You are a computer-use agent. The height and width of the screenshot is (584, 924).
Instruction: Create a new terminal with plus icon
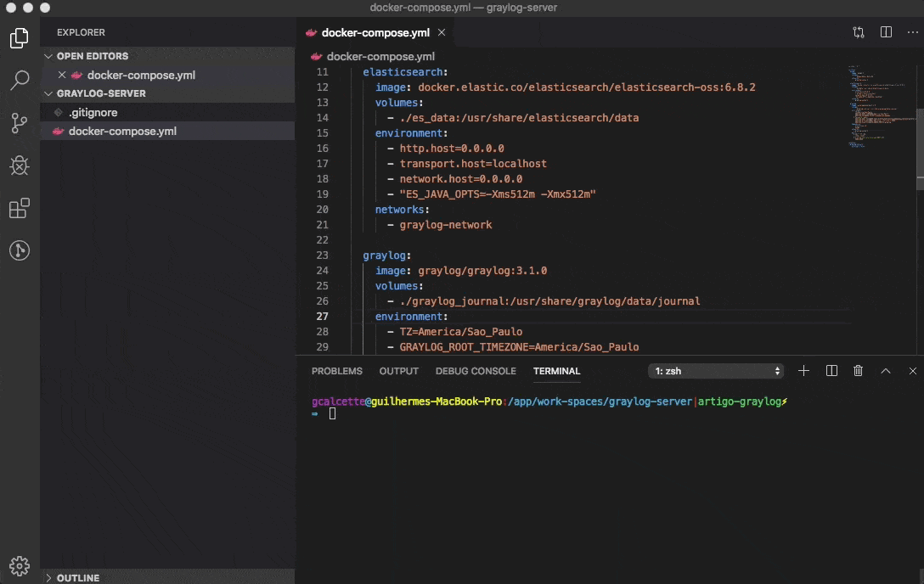(803, 371)
